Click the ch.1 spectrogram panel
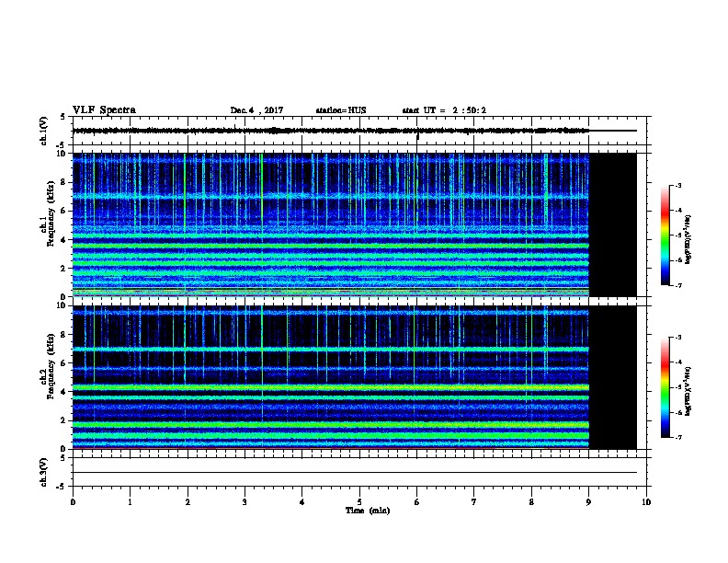This screenshot has height=563, width=728. click(354, 224)
